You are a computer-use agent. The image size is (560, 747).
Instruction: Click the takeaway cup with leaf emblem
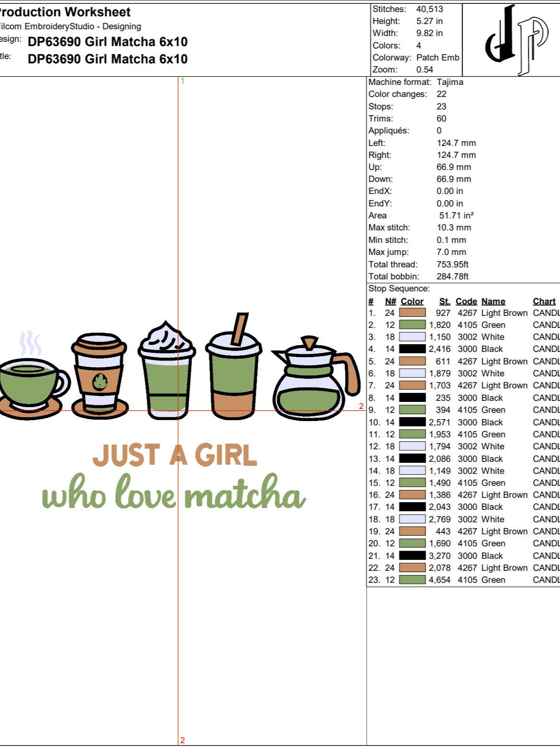pyautogui.click(x=99, y=376)
